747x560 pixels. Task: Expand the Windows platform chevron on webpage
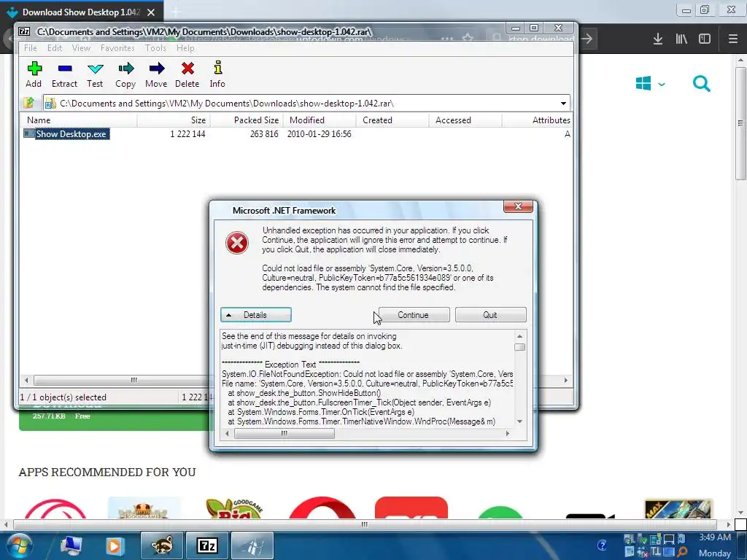[x=661, y=85]
